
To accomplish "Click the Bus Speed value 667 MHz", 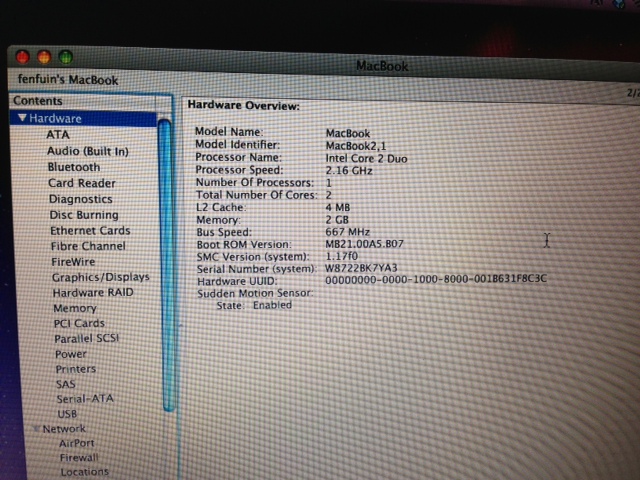I will [x=347, y=232].
